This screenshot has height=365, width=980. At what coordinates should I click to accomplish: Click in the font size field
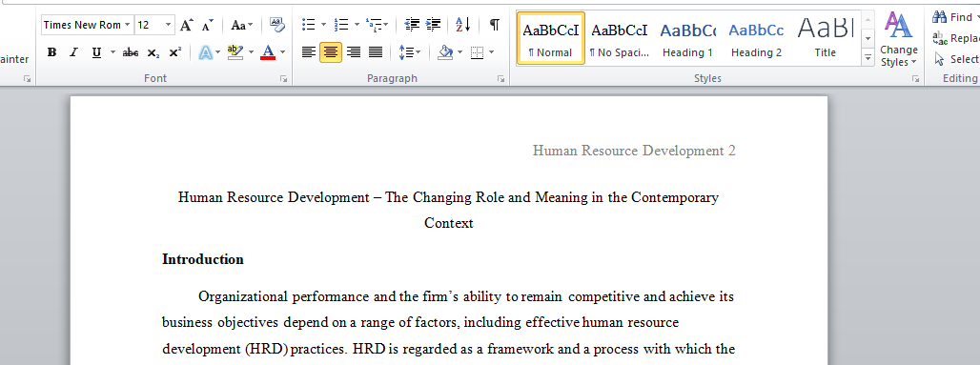150,25
